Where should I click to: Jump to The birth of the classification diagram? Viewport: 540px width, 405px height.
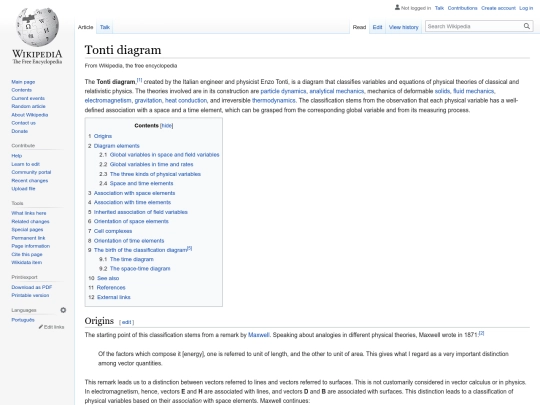click(141, 250)
